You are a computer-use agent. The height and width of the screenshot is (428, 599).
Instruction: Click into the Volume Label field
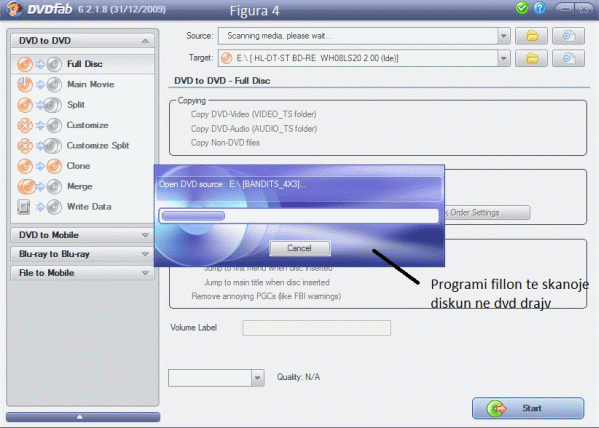[316, 328]
